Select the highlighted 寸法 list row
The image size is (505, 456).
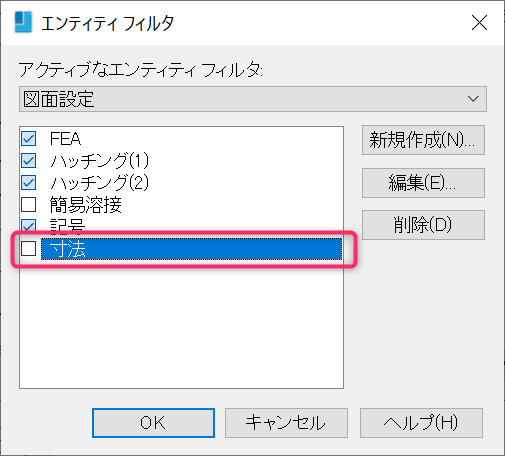pyautogui.click(x=192, y=249)
